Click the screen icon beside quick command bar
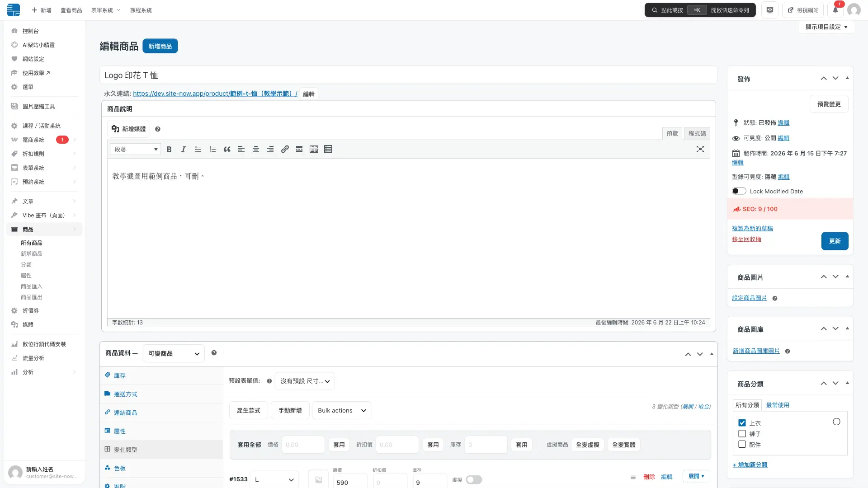The image size is (868, 488). [x=770, y=10]
